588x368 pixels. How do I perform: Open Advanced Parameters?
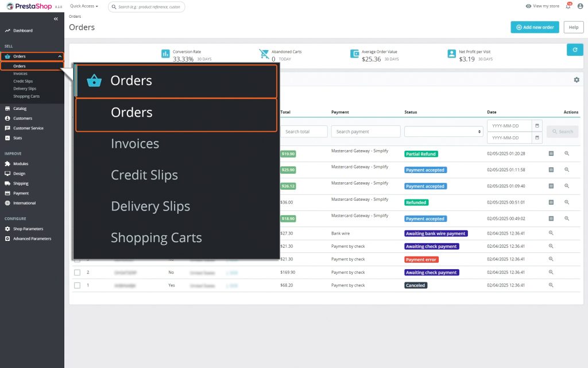pos(32,239)
